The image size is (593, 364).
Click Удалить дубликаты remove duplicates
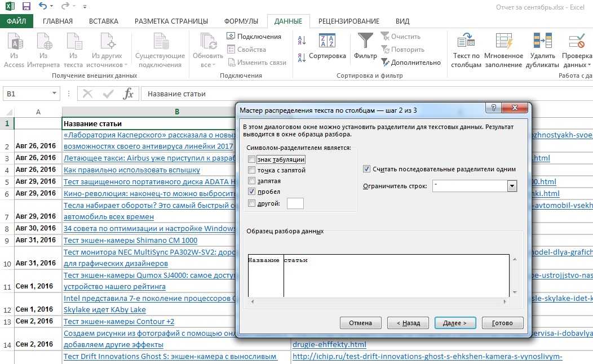[x=542, y=50]
